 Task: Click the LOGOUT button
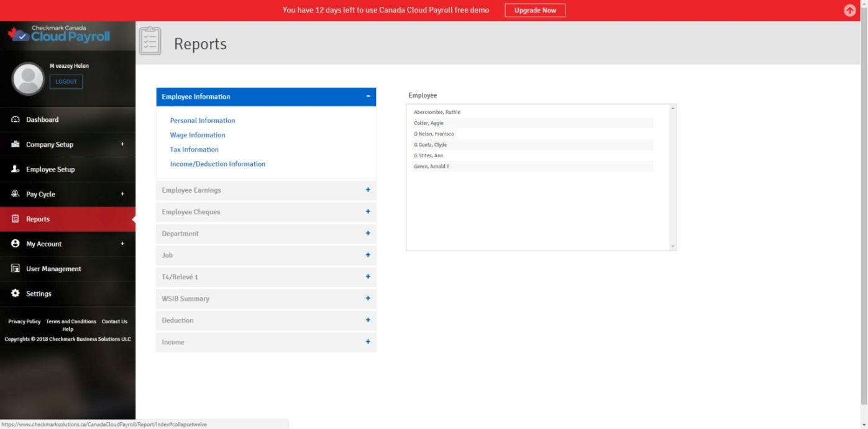click(x=66, y=81)
